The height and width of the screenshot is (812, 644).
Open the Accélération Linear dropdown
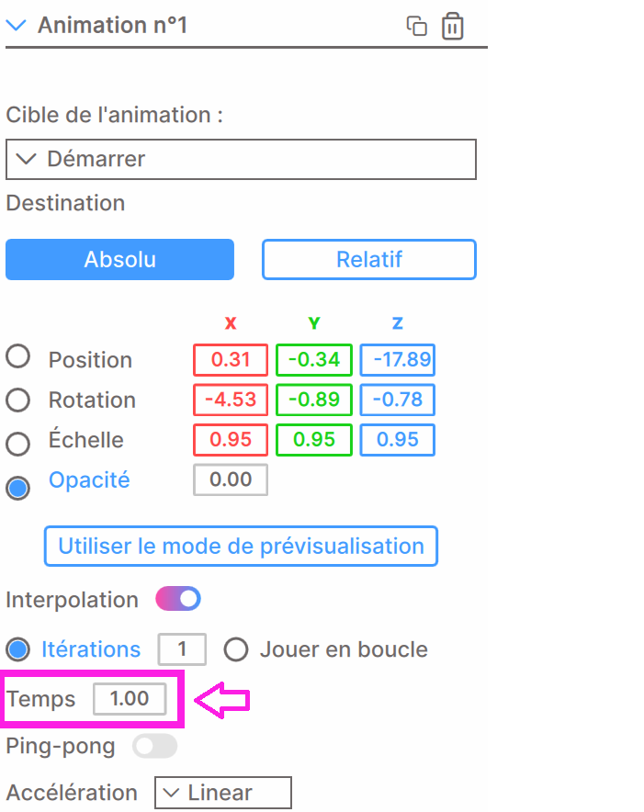click(223, 793)
